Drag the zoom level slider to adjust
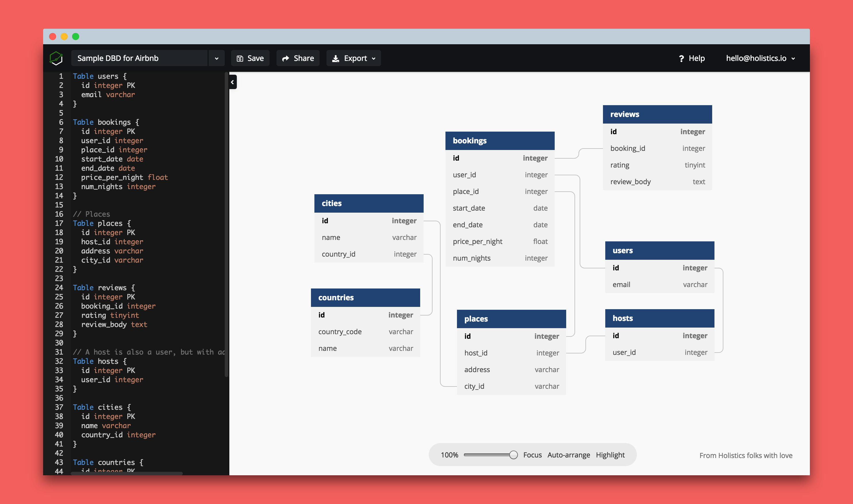The image size is (853, 504). pos(513,455)
